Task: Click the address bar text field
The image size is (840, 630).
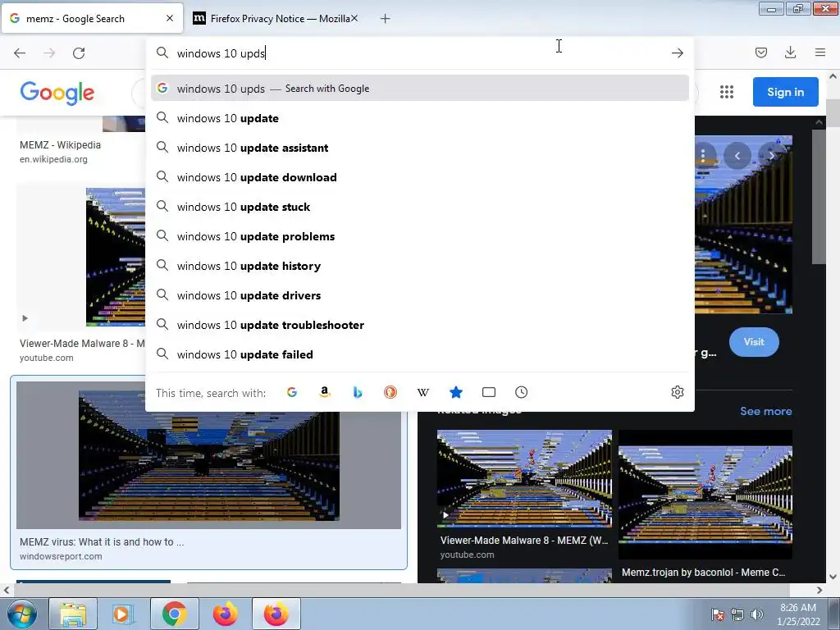Action: point(420,53)
